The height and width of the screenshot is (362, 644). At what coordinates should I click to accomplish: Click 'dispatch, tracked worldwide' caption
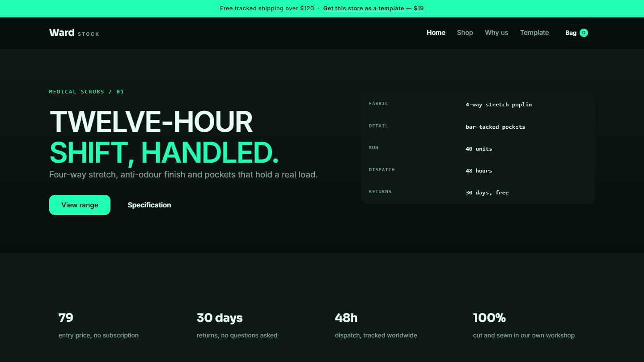tap(376, 335)
